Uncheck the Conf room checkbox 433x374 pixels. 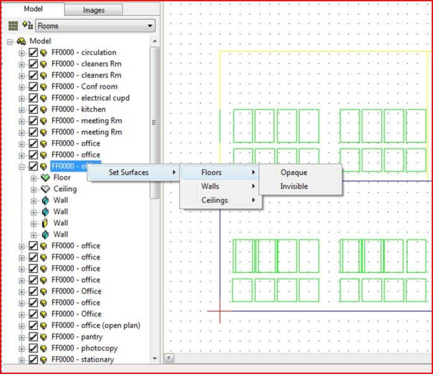click(33, 87)
